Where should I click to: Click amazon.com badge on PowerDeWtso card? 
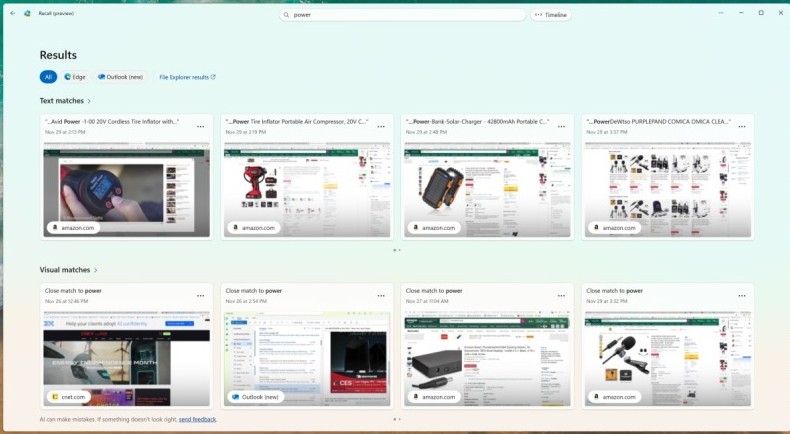pos(615,228)
